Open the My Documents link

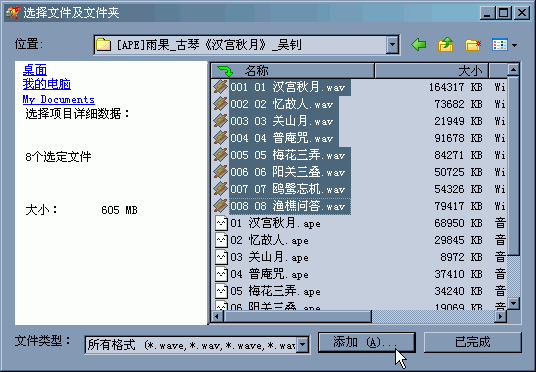(x=58, y=99)
